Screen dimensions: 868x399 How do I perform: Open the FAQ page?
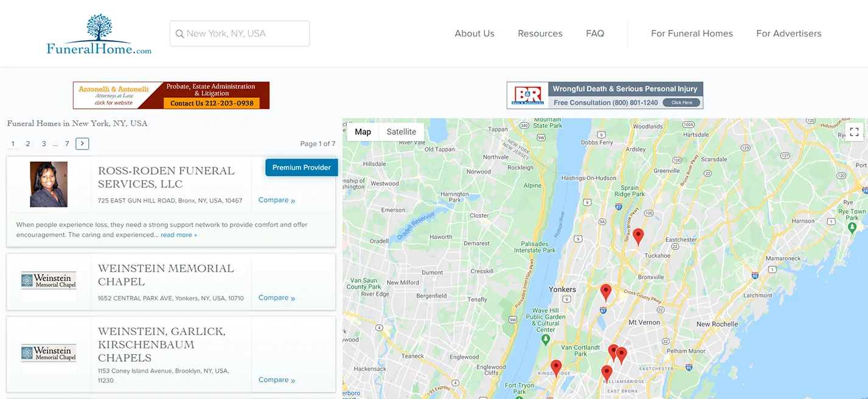(x=595, y=33)
